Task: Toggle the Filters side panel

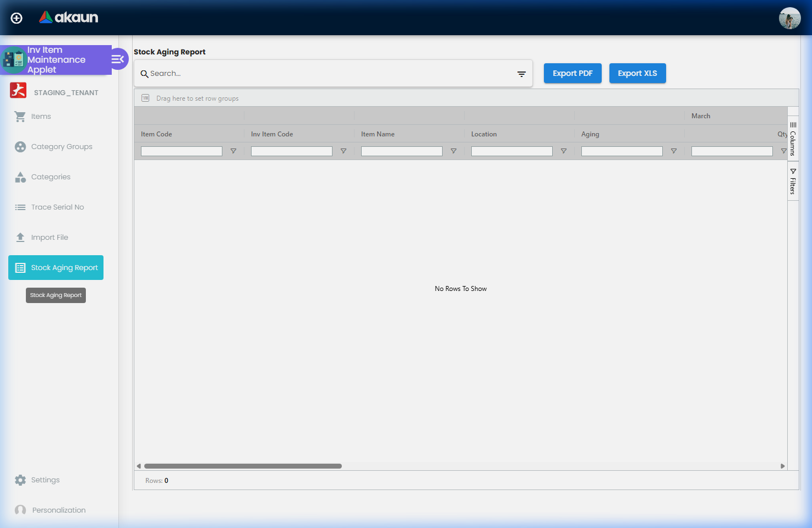Action: 793,182
